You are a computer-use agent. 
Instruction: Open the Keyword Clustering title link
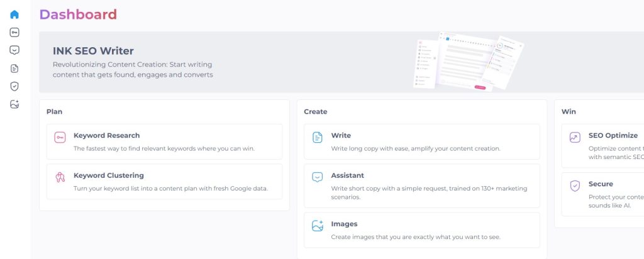pos(109,175)
